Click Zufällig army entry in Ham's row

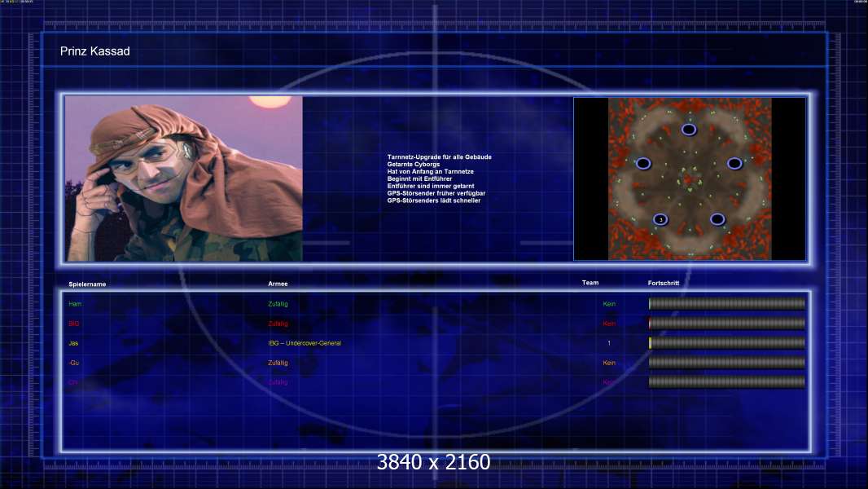click(x=278, y=304)
